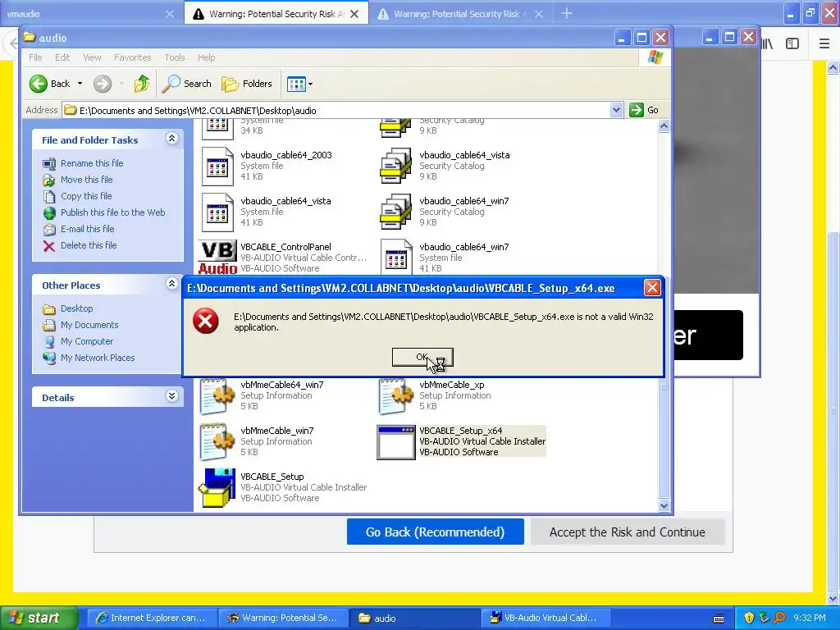Image resolution: width=840 pixels, height=630 pixels.
Task: Click Publish this file to the Web
Action: 112,212
